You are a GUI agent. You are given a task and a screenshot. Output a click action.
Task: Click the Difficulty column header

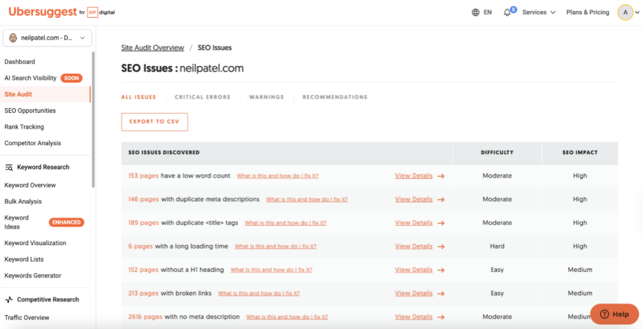coord(497,152)
